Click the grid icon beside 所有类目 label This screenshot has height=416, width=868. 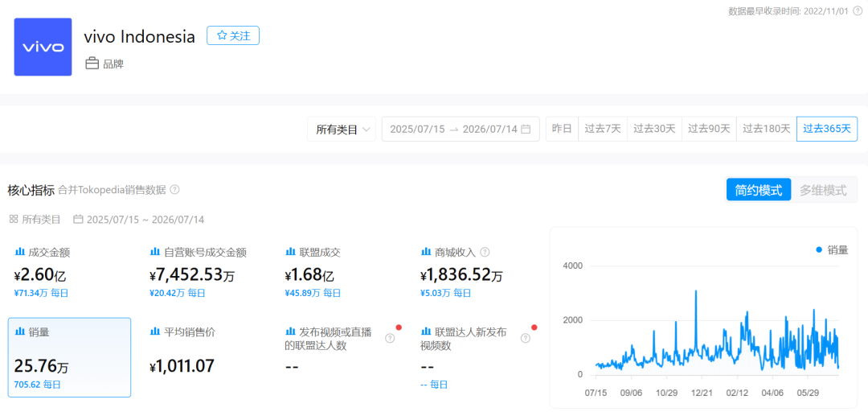click(x=14, y=220)
